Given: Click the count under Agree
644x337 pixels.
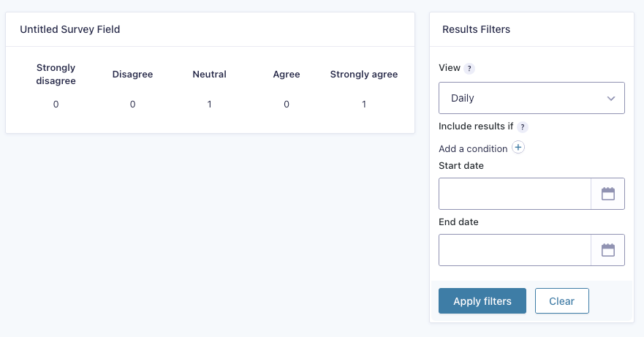Looking at the screenshot, I should (x=287, y=105).
